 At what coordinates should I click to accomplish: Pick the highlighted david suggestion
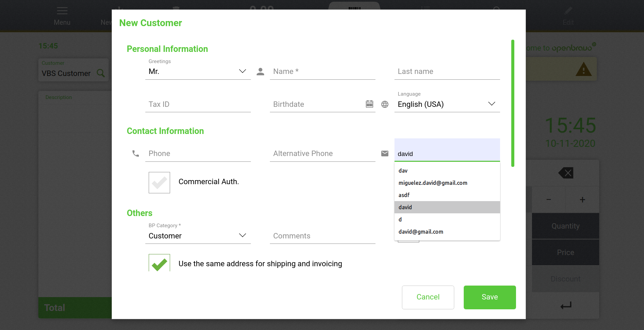pyautogui.click(x=405, y=207)
